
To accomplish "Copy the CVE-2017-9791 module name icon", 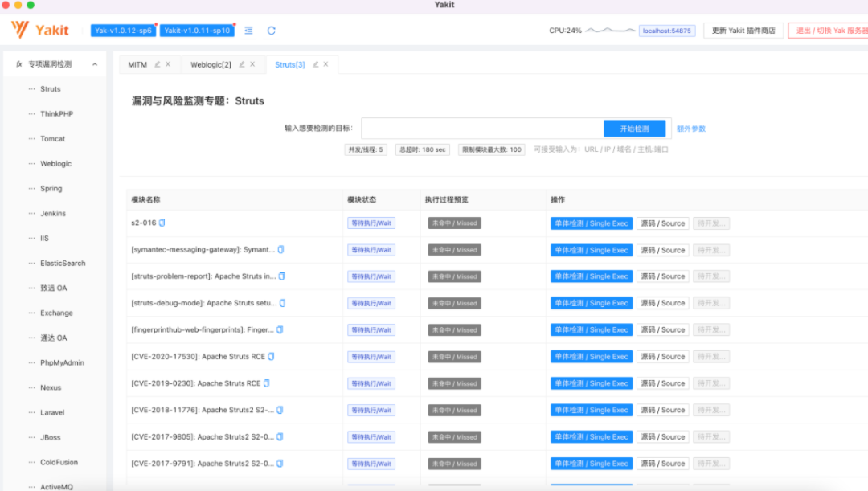I will [x=280, y=464].
